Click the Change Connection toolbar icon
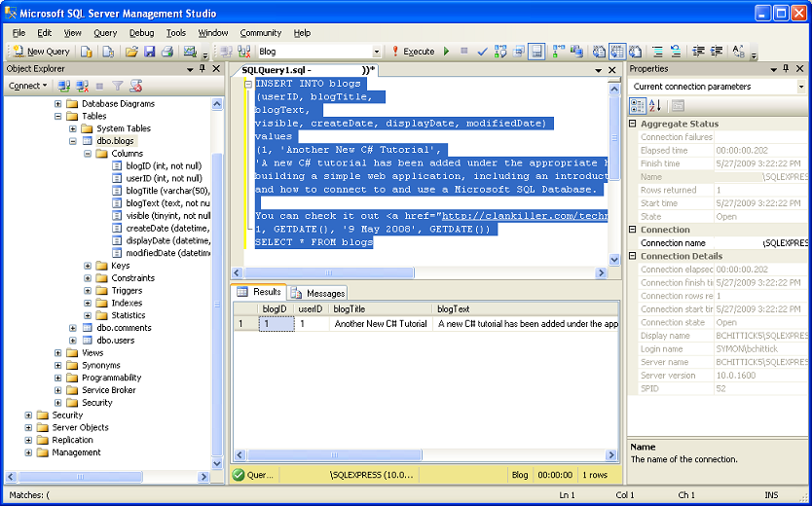Screen dimensions: 812x506 [x=243, y=52]
